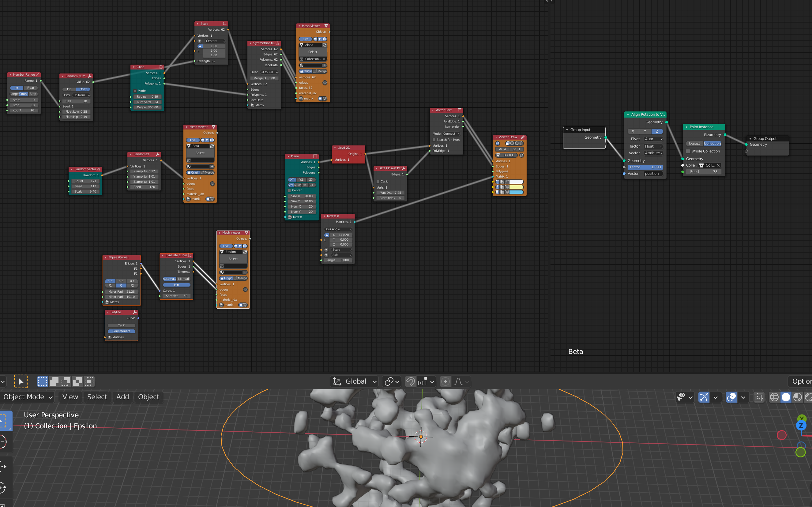
Task: Click the camera bake icon on Alpha Mesh viewer
Action: [x=325, y=39]
